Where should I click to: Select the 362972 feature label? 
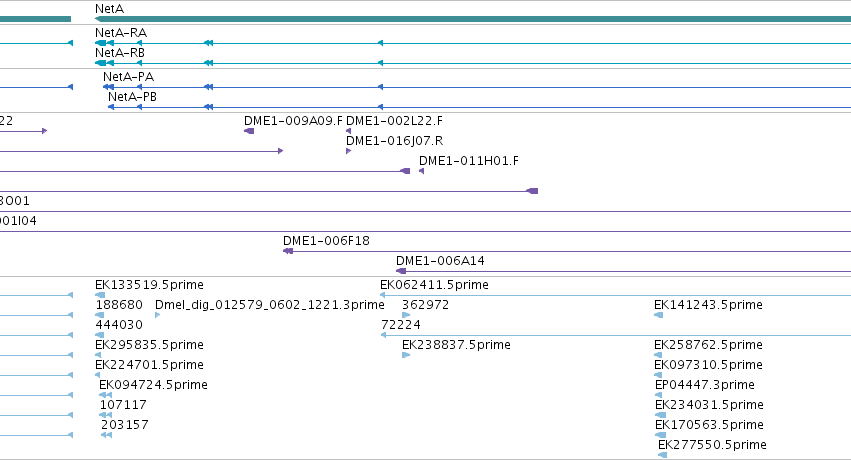point(426,305)
